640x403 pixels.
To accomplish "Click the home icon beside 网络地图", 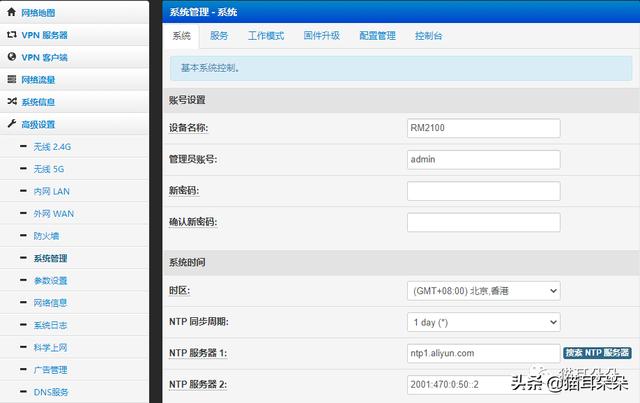I will point(11,12).
